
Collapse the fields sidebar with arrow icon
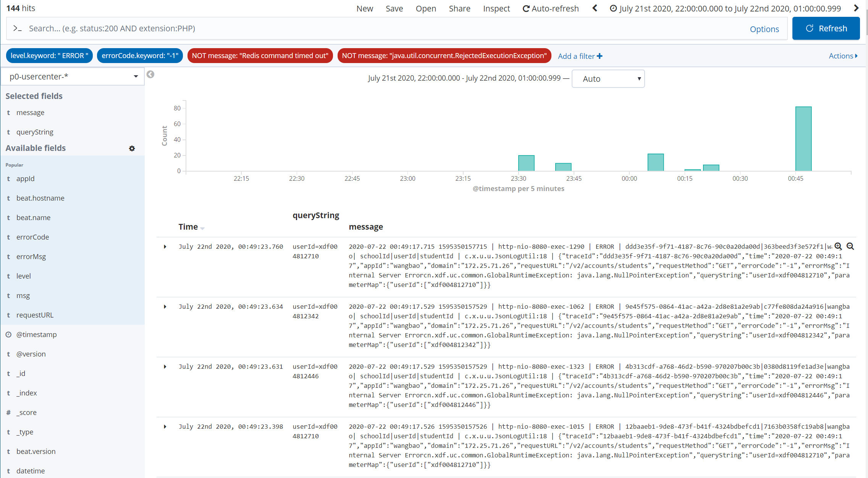[150, 75]
